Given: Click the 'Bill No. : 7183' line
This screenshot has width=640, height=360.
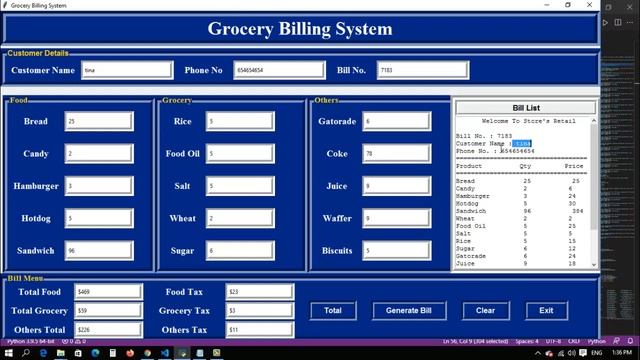Looking at the screenshot, I should [484, 136].
